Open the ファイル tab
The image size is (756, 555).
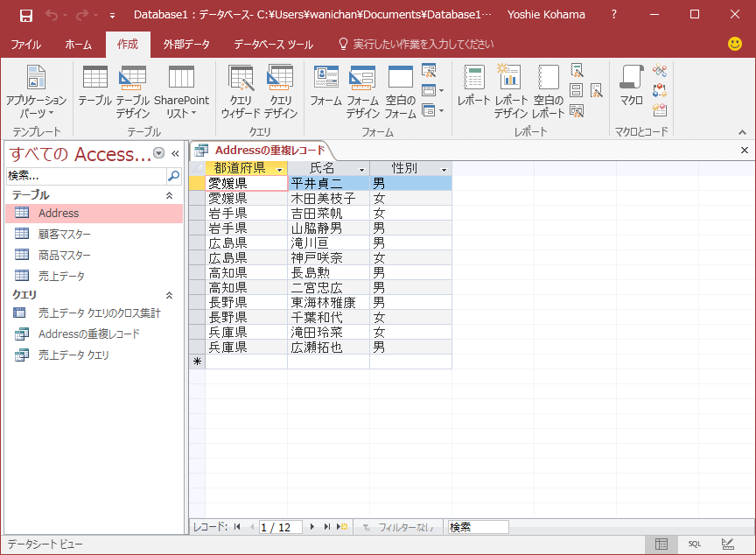point(26,45)
